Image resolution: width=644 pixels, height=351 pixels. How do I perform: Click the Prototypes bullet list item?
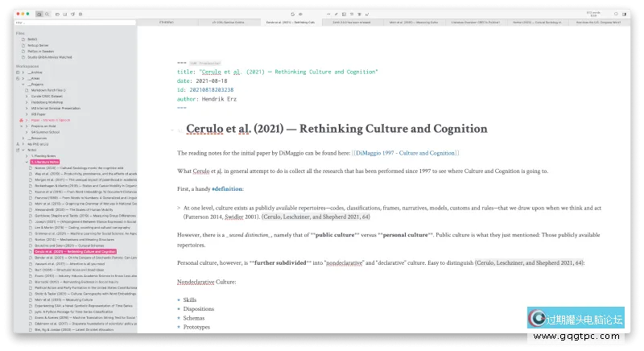196,327
